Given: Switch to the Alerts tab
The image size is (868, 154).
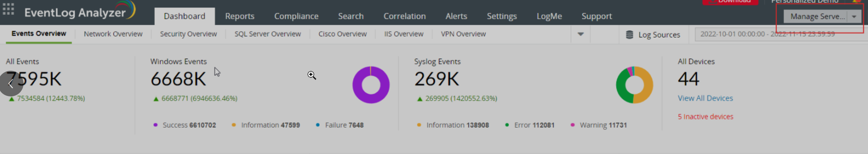Looking at the screenshot, I should [456, 16].
